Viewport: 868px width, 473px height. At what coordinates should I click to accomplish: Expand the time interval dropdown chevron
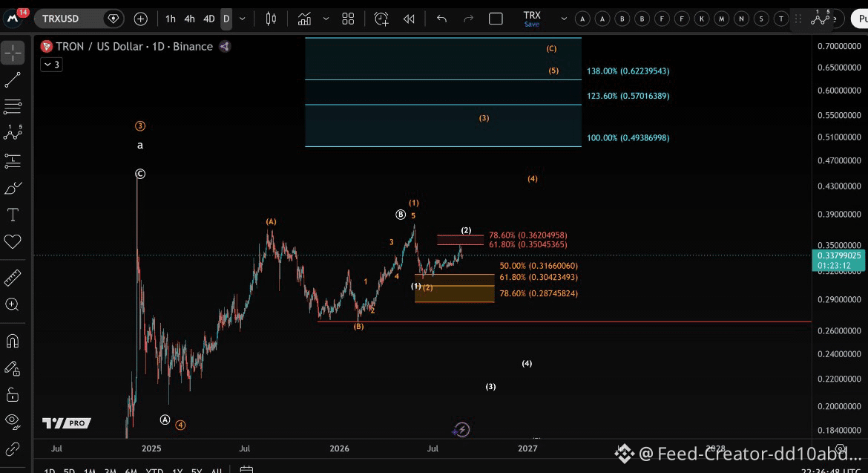pyautogui.click(x=242, y=19)
